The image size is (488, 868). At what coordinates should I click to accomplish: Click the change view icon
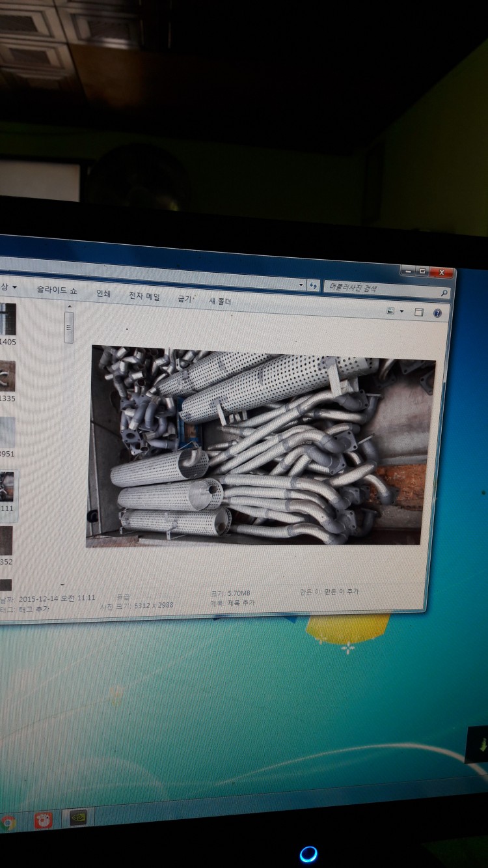390,311
